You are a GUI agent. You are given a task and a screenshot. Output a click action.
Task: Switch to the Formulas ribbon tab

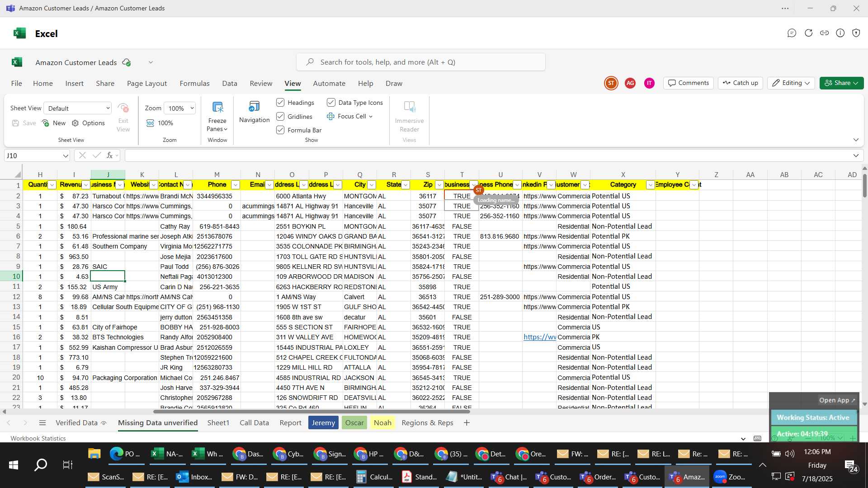click(194, 84)
